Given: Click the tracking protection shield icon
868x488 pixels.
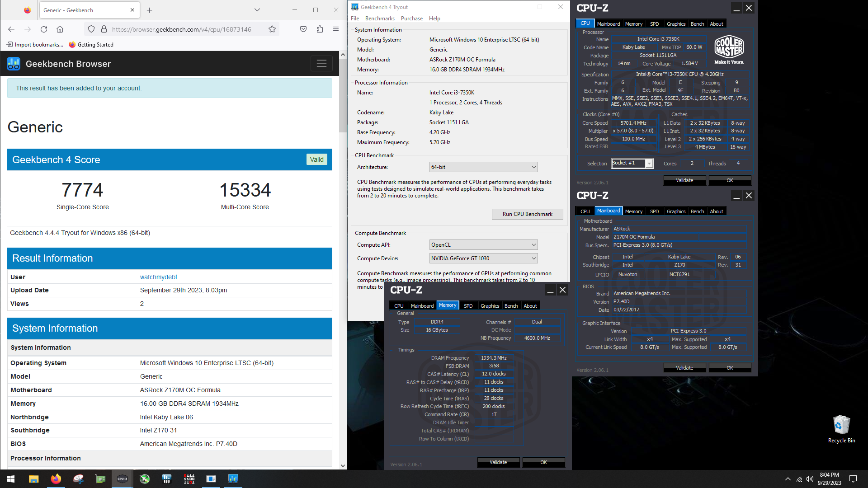Looking at the screenshot, I should 91,29.
